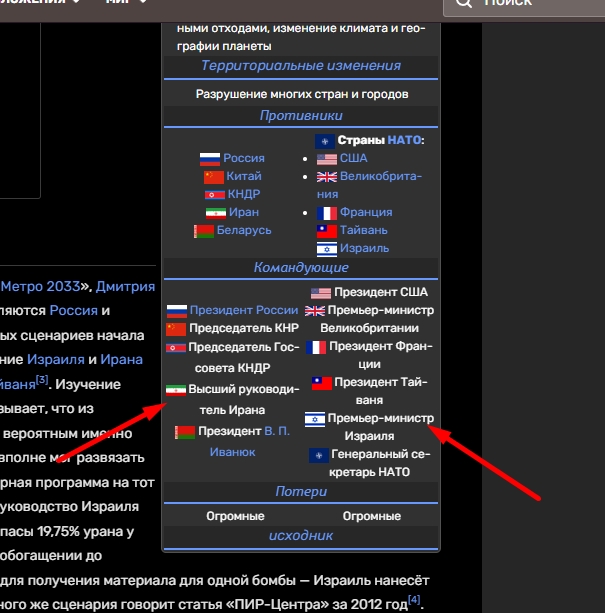Click flag icon next to Президент России
This screenshot has height=613, width=605.
click(177, 311)
